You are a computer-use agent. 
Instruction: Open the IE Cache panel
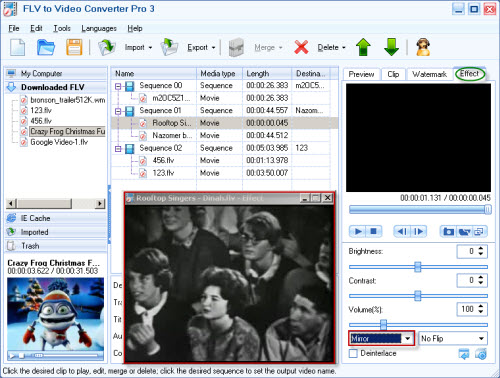[56, 218]
